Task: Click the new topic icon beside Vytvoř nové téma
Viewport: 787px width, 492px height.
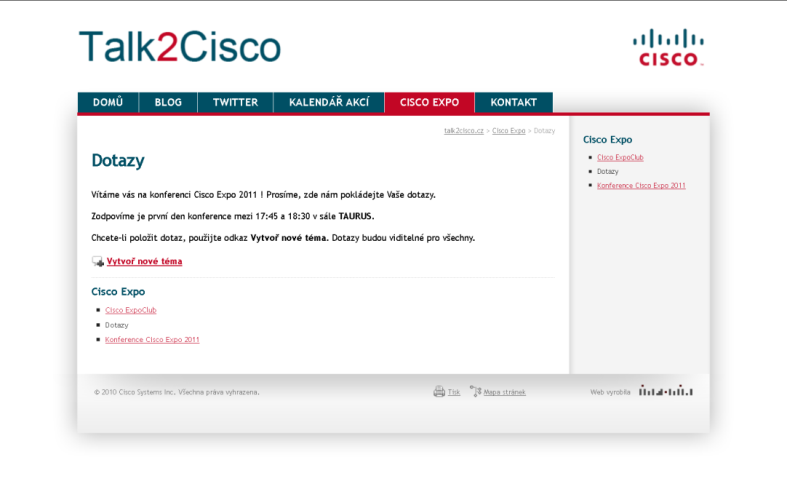Action: coord(98,261)
